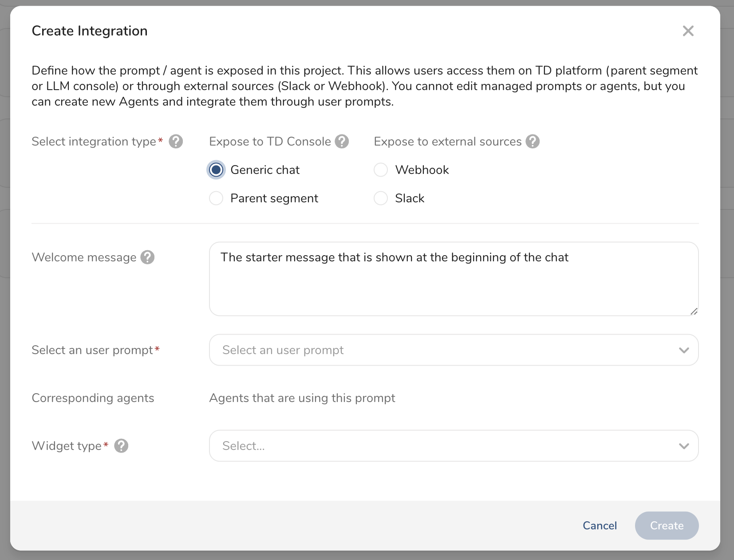Open the Widget type Select dropdown
Viewport: 734px width, 560px height.
click(444, 446)
